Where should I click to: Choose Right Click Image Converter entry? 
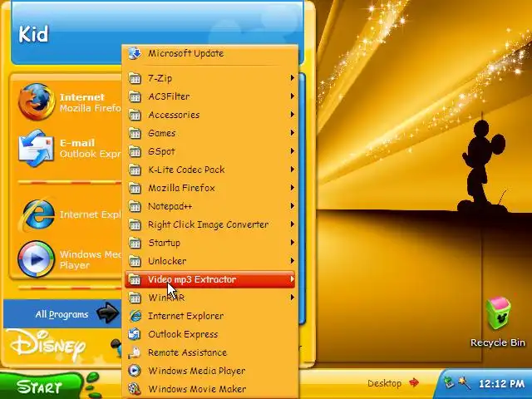tap(210, 225)
